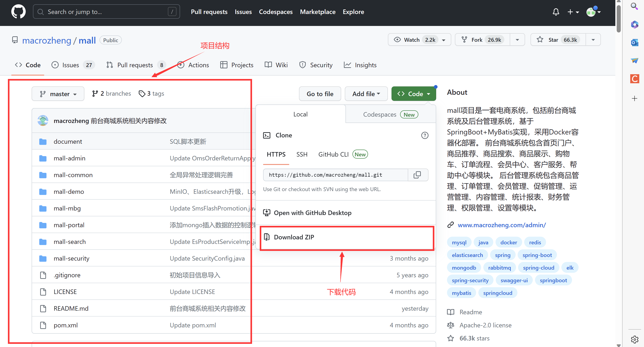Click the GitHub logo home icon

pyautogui.click(x=18, y=12)
